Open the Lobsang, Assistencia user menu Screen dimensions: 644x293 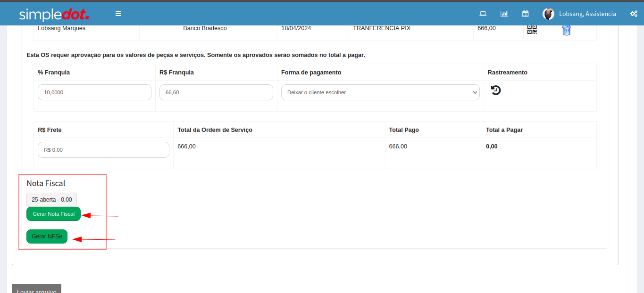point(587,14)
